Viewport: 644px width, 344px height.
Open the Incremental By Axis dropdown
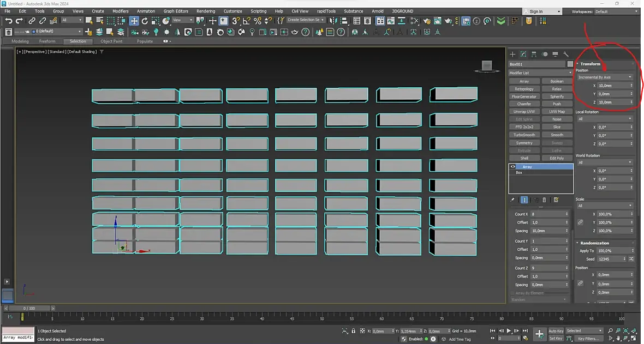(605, 77)
